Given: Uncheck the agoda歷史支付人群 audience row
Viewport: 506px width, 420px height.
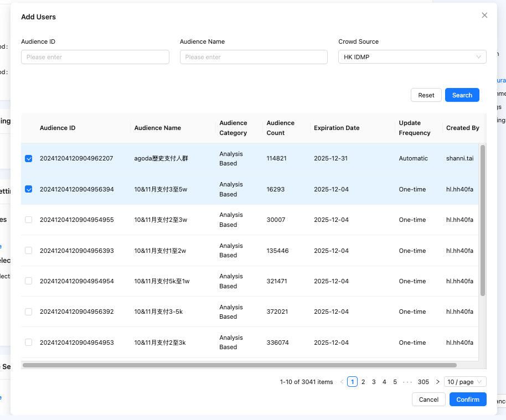Looking at the screenshot, I should point(29,159).
